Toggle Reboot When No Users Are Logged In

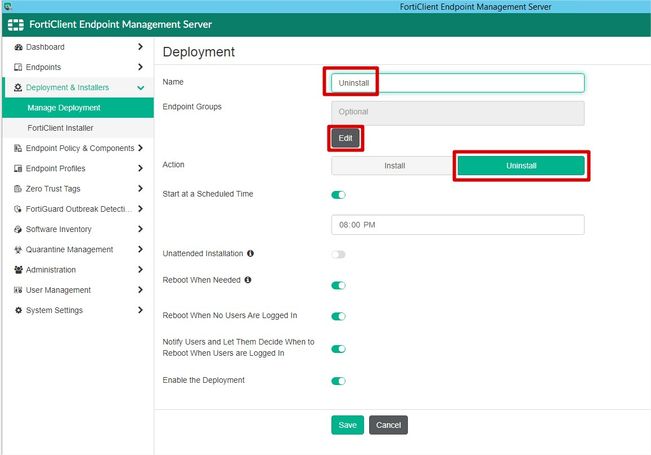[x=338, y=316]
